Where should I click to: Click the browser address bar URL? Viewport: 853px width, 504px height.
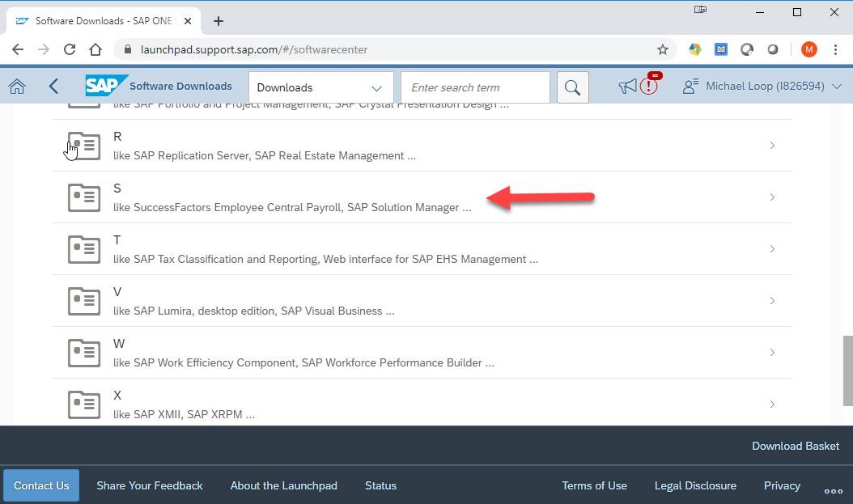pos(254,49)
